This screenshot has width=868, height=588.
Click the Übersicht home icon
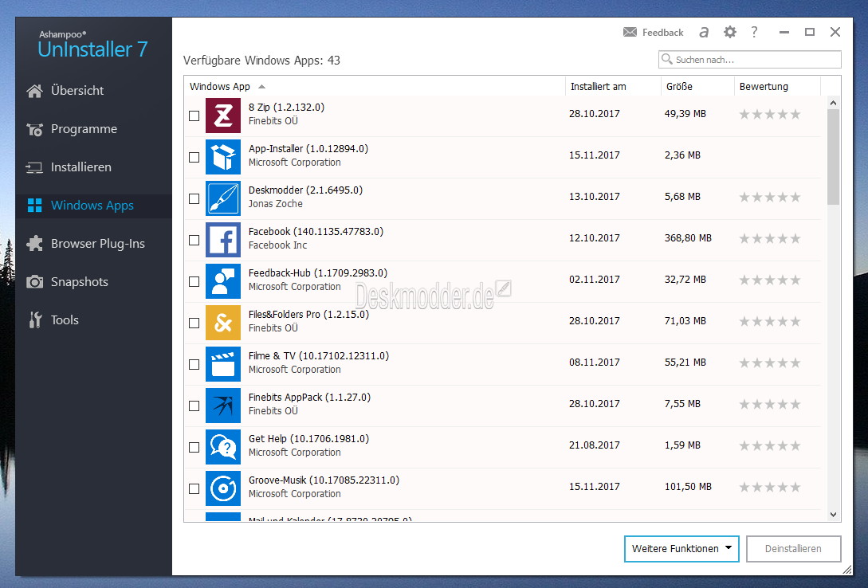pos(34,91)
